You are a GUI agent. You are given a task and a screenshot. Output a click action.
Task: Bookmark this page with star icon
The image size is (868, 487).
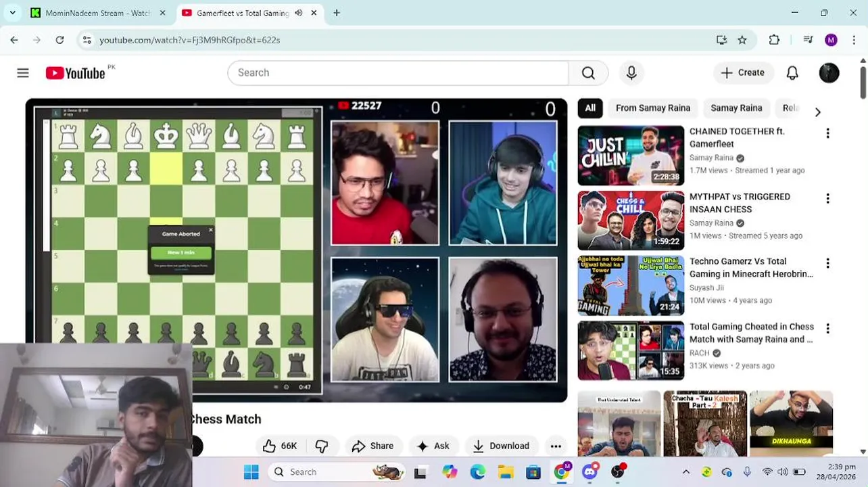point(742,40)
